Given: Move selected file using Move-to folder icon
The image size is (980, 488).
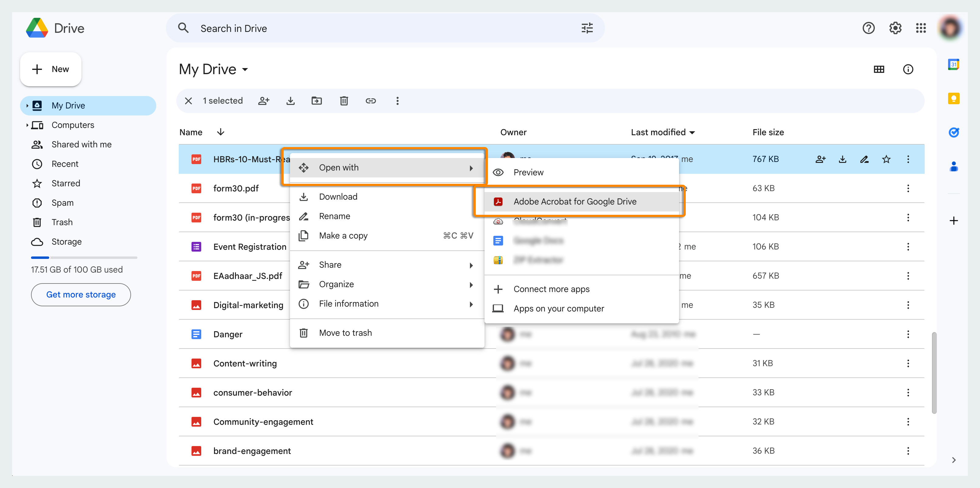Looking at the screenshot, I should click(317, 101).
